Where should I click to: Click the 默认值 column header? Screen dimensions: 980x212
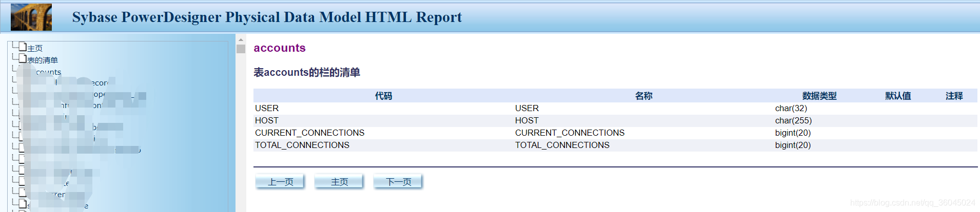point(898,96)
